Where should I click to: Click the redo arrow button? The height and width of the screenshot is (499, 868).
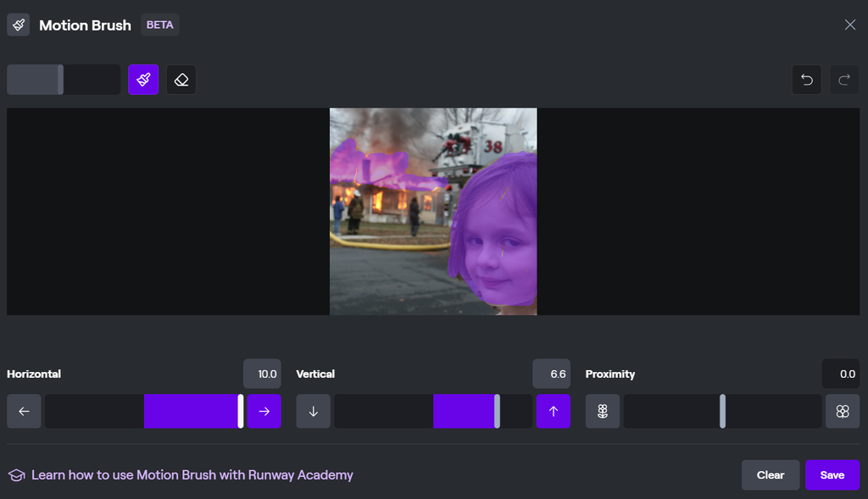click(844, 80)
